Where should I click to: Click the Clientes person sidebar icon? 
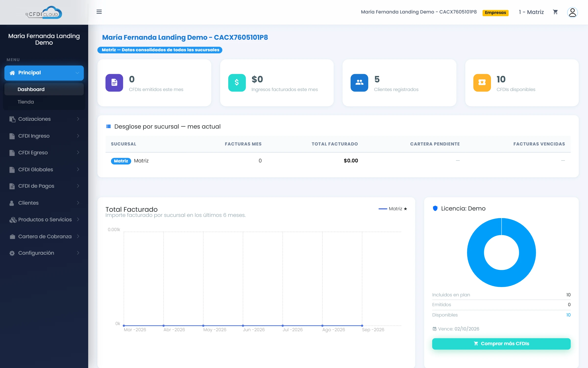point(12,203)
